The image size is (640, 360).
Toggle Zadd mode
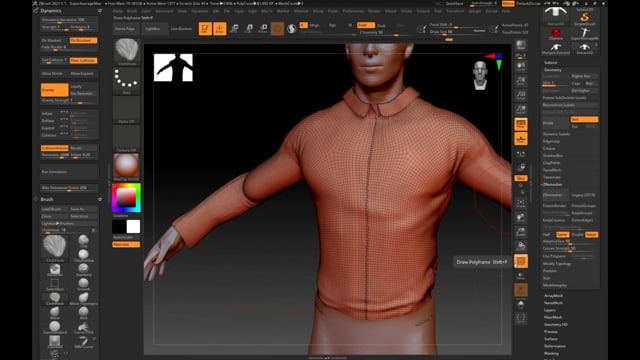pyautogui.click(x=365, y=25)
